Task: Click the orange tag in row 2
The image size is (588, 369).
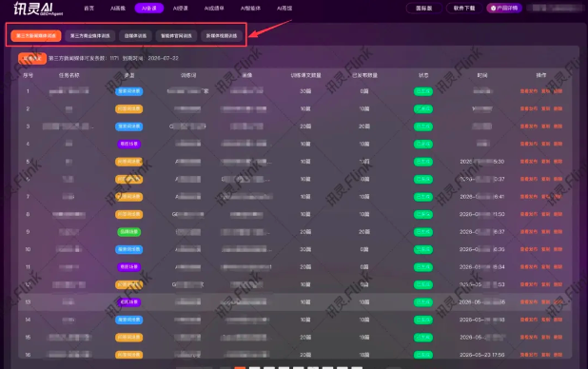Action: coord(129,108)
